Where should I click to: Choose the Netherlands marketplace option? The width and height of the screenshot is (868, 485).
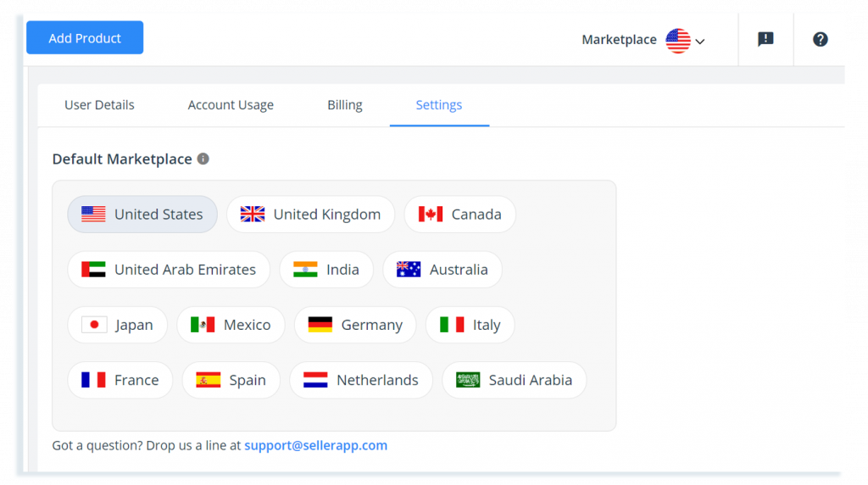(x=361, y=381)
